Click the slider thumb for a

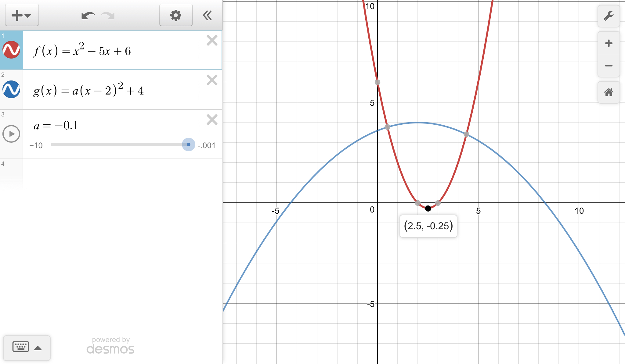point(188,145)
